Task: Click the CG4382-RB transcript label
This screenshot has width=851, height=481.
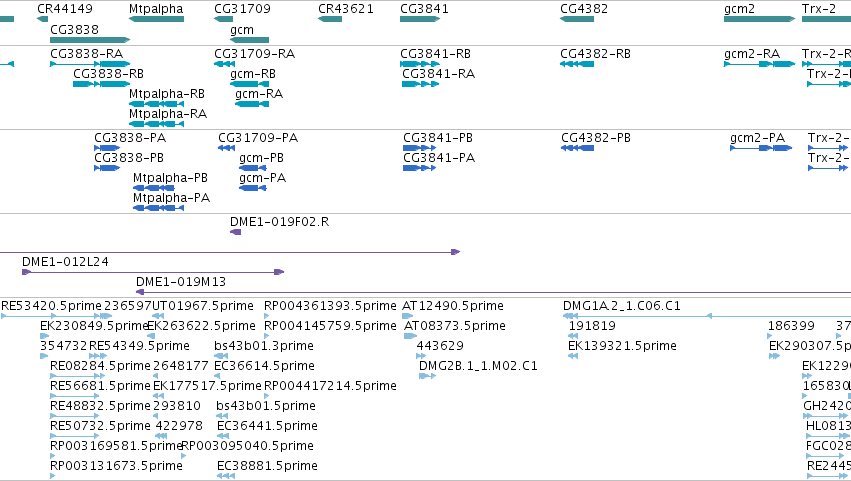Action: (x=595, y=54)
